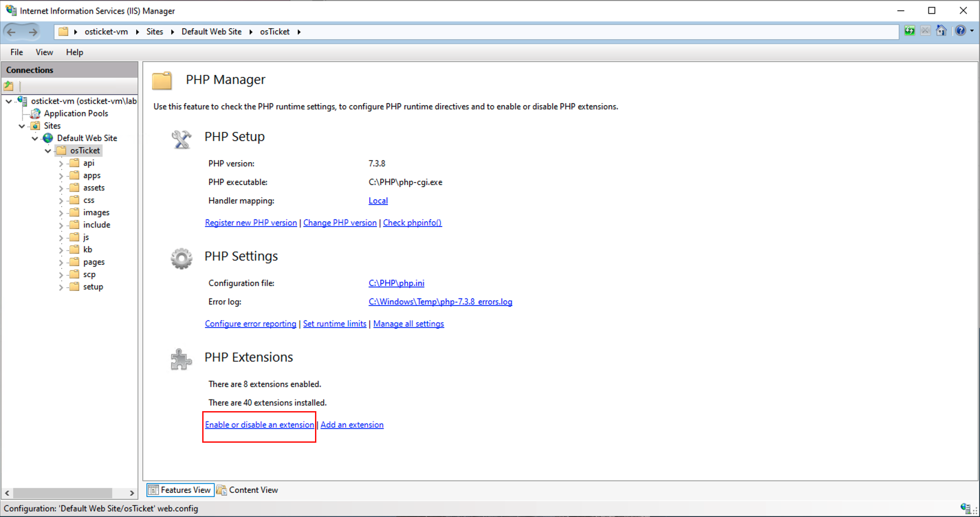Click Register new PHP version link
The width and height of the screenshot is (980, 517).
point(251,223)
